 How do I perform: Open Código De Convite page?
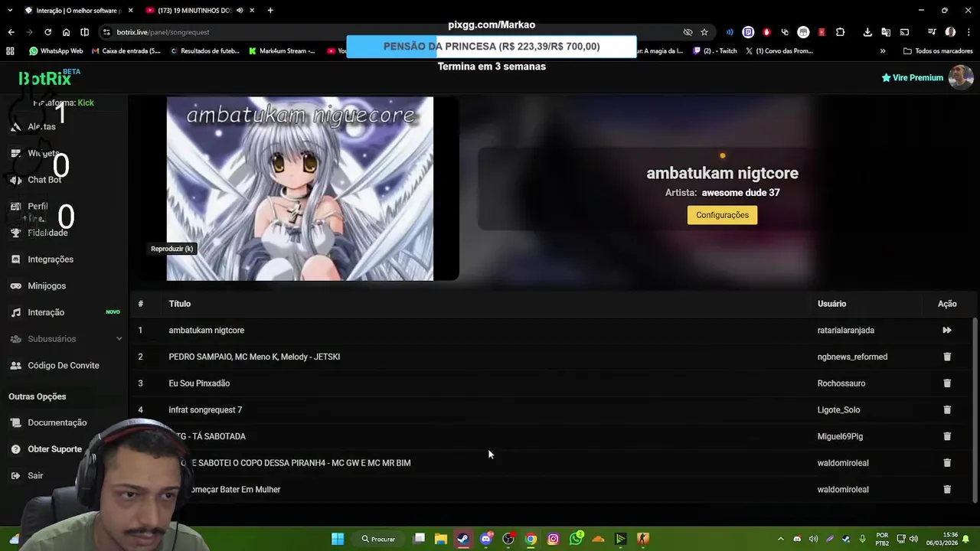tap(64, 366)
